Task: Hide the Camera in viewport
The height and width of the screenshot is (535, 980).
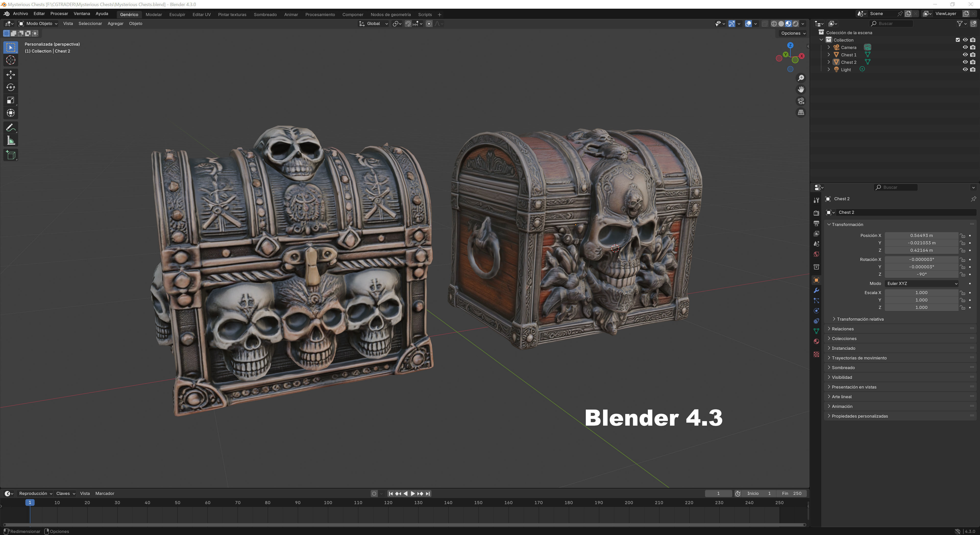Action: [965, 47]
